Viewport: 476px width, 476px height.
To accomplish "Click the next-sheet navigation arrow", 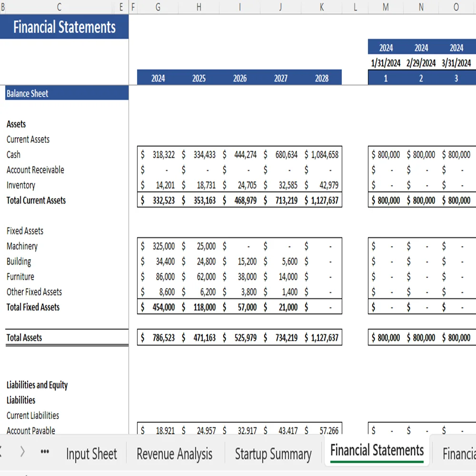I will (22, 452).
